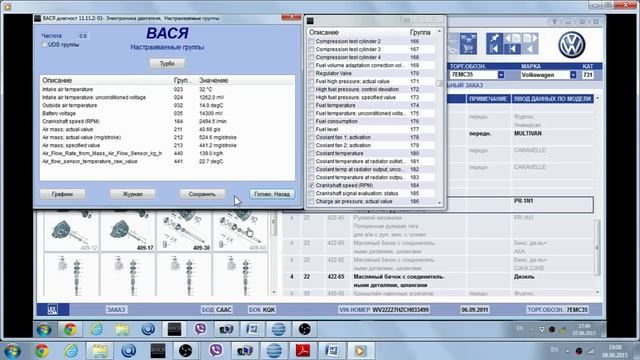Check Fuel level group 177
The image size is (640, 360).
311,129
